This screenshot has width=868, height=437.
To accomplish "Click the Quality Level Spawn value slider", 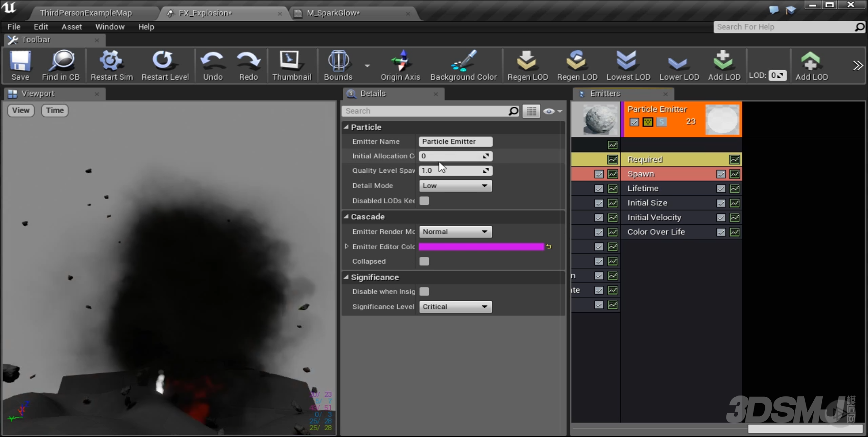I will 455,171.
